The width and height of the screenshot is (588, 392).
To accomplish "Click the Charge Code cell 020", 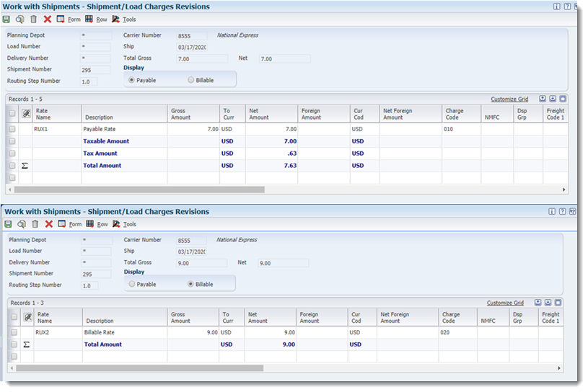I will pyautogui.click(x=457, y=332).
